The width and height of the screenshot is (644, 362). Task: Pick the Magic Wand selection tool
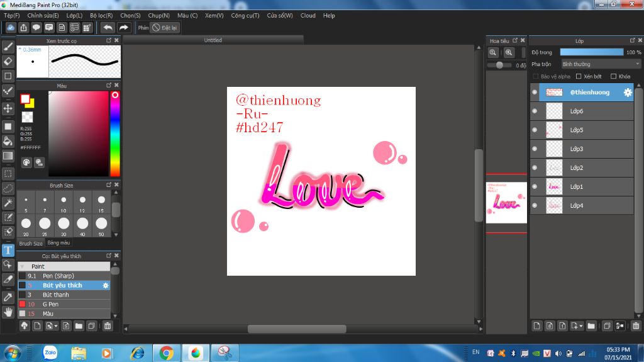tap(8, 203)
